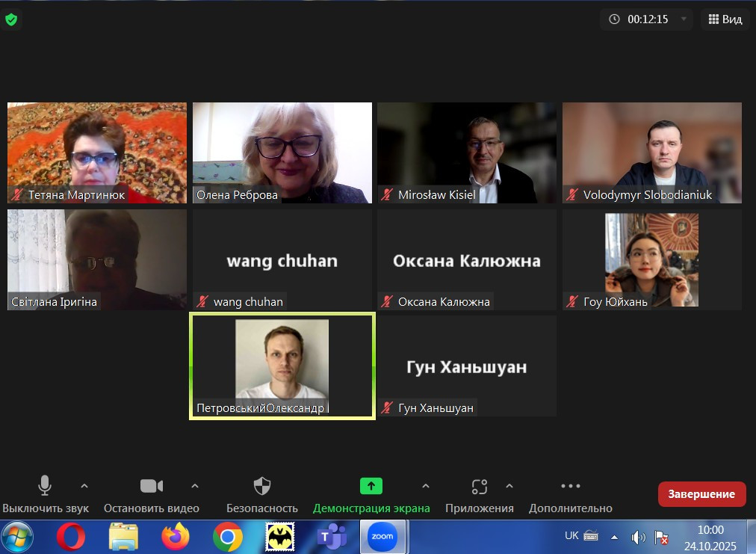Viewport: 756px width, 554px height.
Task: Click muted mic icon beside Volodymyr Slobodianiuk
Action: click(x=572, y=195)
